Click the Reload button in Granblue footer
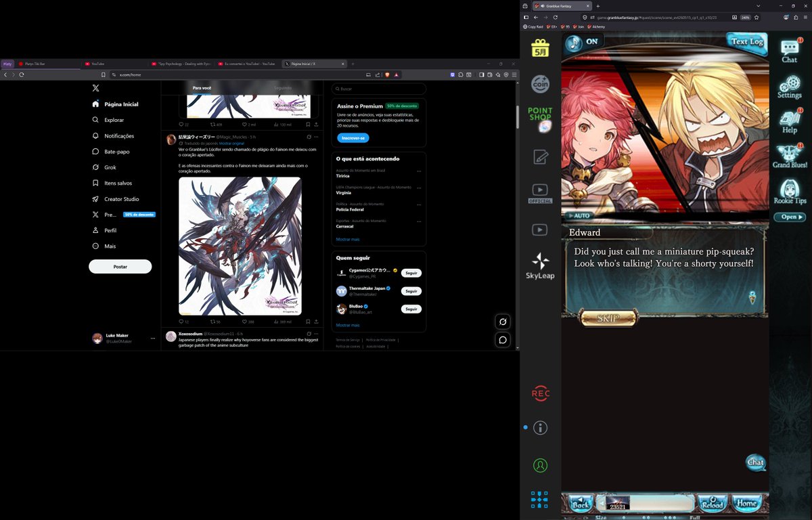 pos(712,504)
